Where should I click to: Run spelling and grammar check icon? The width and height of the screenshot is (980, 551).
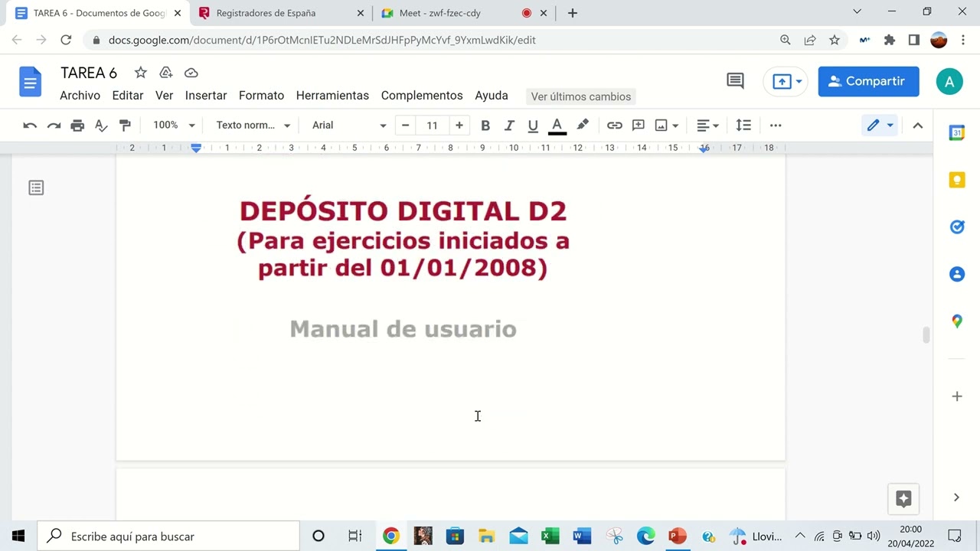pos(101,126)
